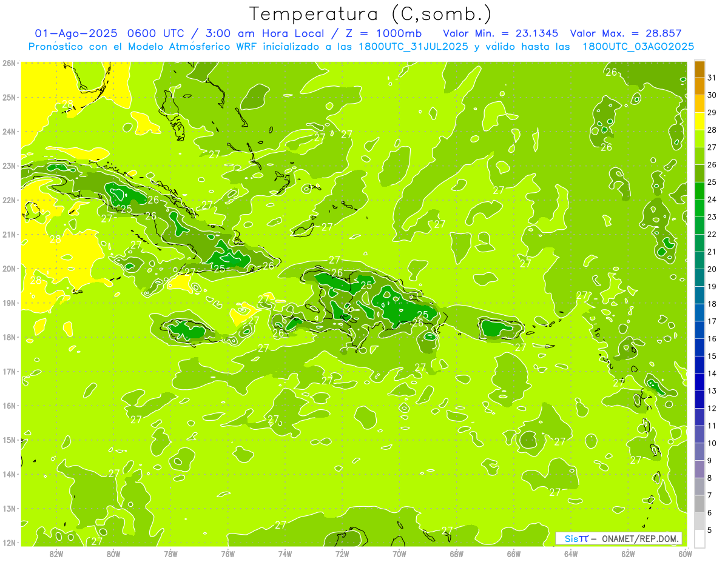Click the orange 30–31 legend color segment
The width and height of the screenshot is (728, 562).
(x=699, y=87)
